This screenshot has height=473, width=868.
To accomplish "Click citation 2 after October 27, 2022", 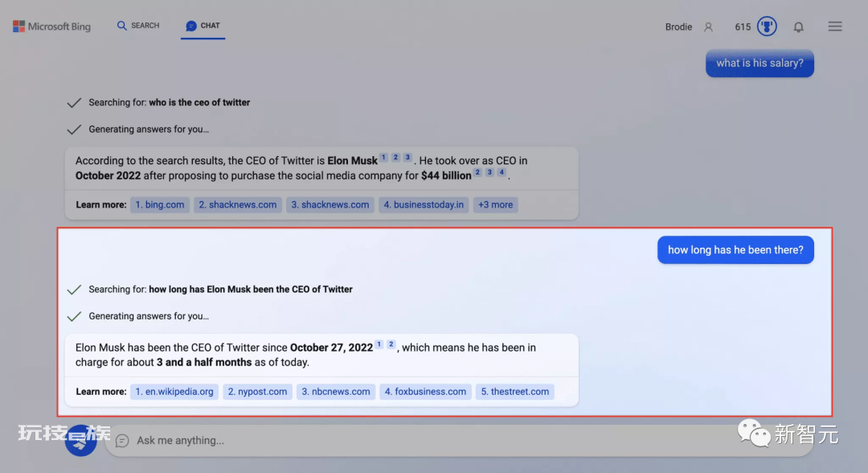I will click(391, 344).
